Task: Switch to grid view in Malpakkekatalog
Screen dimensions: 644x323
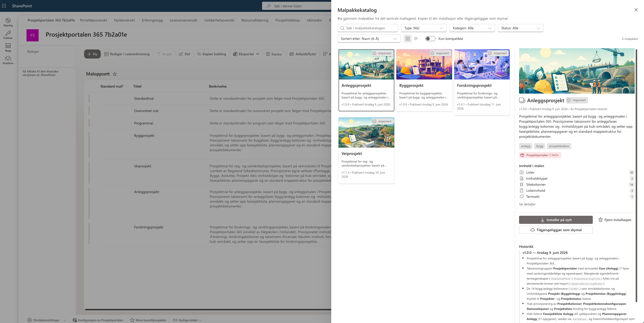Action: [x=408, y=39]
